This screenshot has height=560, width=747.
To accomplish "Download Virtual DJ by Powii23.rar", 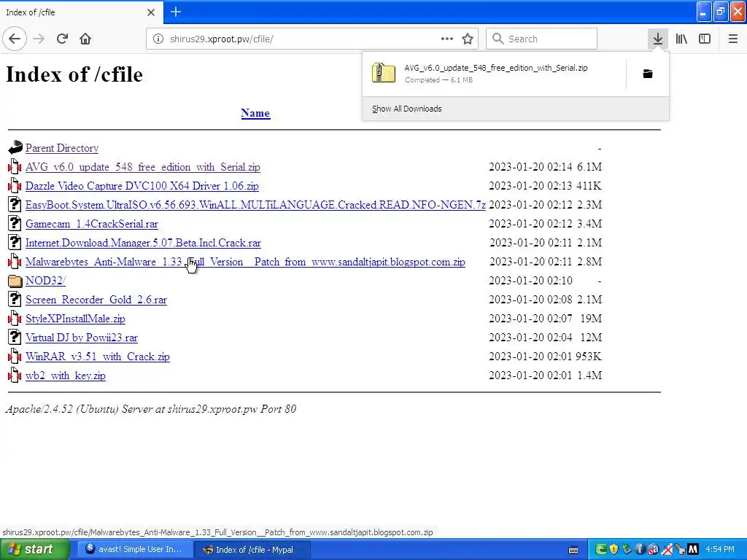I will pyautogui.click(x=82, y=338).
